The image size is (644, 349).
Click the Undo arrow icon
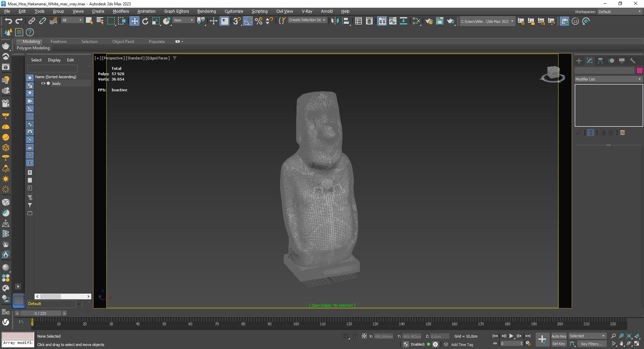point(8,21)
